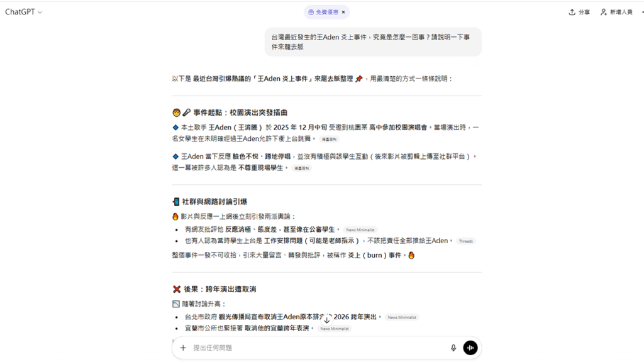
Task: Open the Threads source citation chip
Action: click(x=465, y=241)
